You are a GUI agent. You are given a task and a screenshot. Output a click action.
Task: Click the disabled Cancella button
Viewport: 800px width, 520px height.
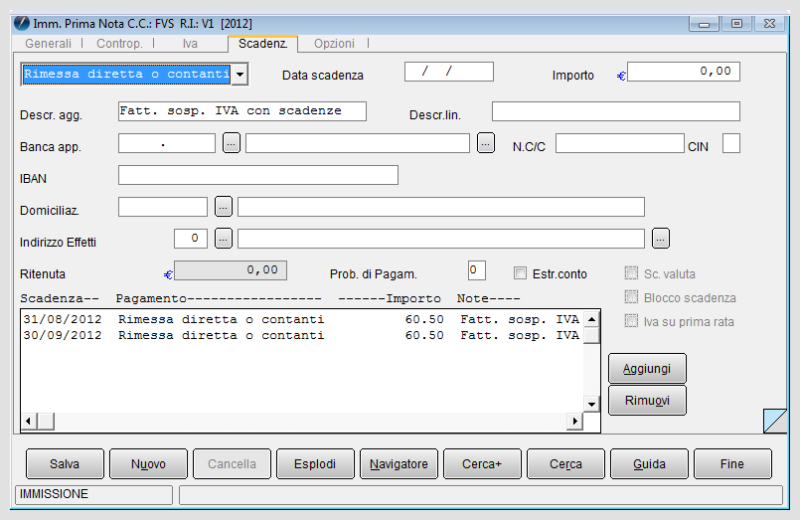(x=232, y=464)
